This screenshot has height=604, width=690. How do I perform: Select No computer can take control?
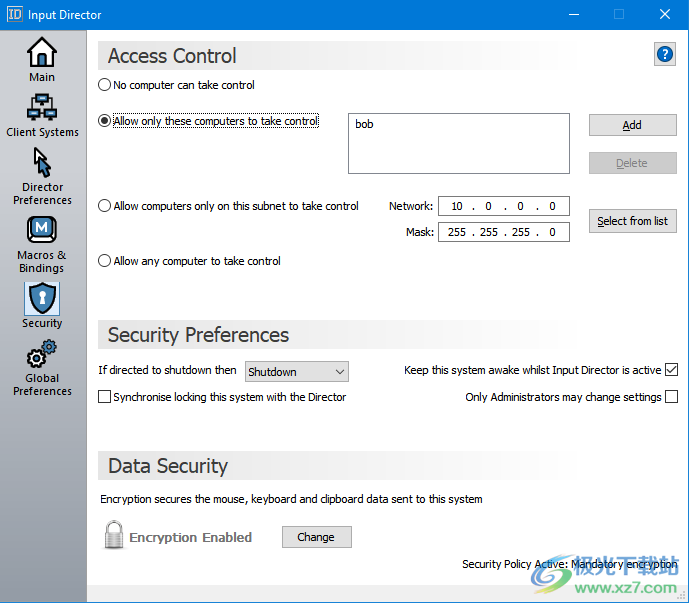click(x=104, y=85)
